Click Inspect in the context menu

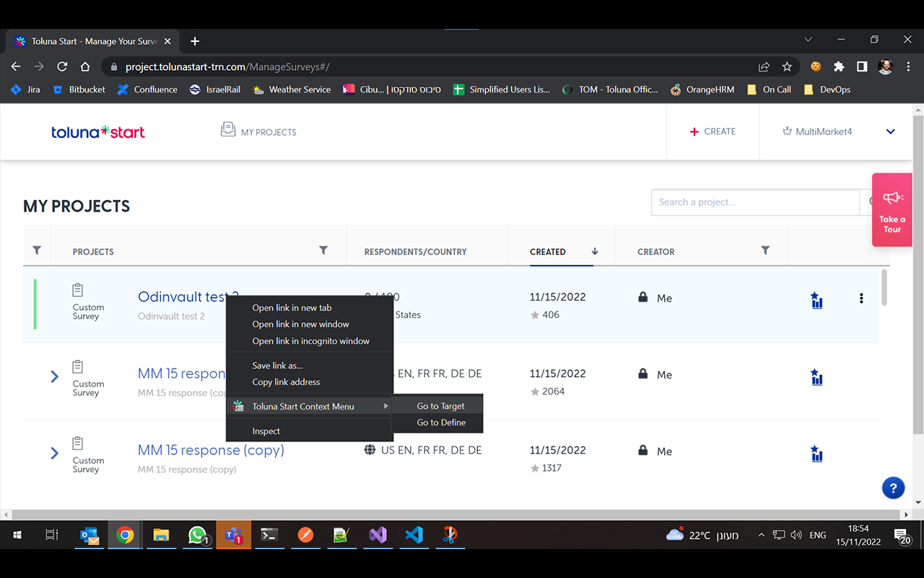click(266, 430)
